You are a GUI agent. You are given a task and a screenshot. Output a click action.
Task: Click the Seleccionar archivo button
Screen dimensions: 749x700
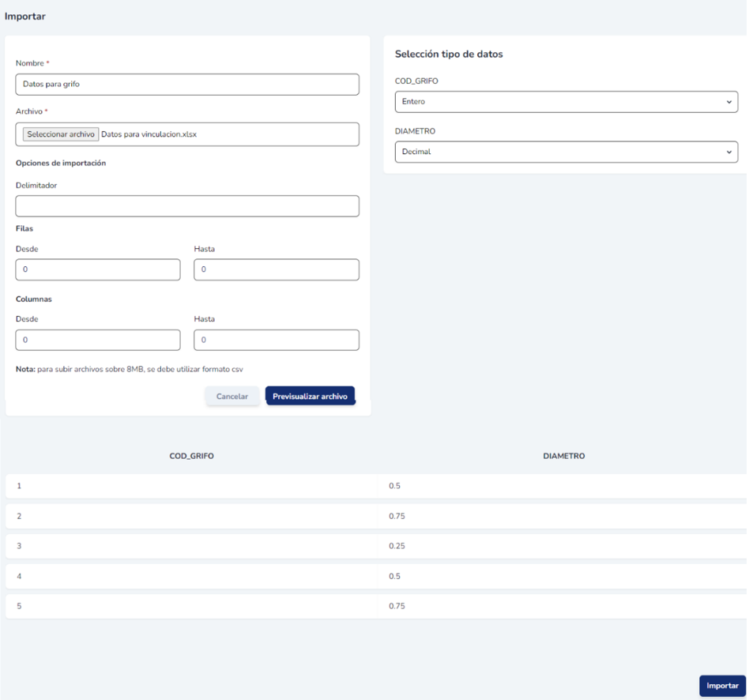(61, 134)
